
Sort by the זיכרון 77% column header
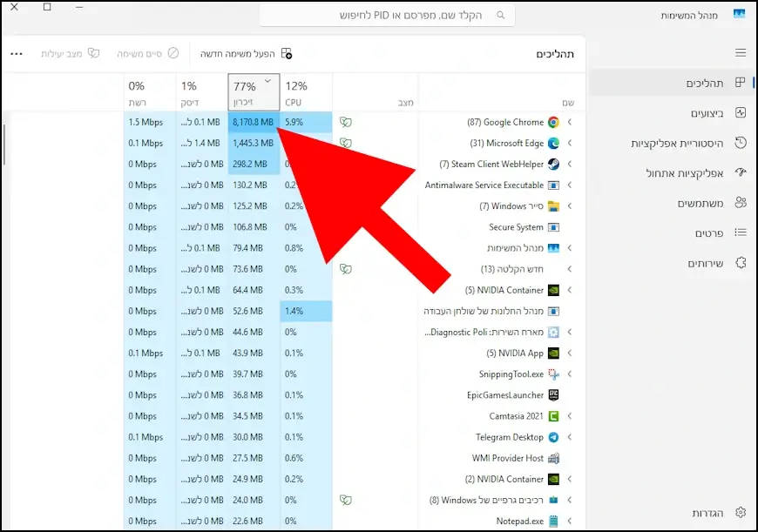click(x=254, y=92)
